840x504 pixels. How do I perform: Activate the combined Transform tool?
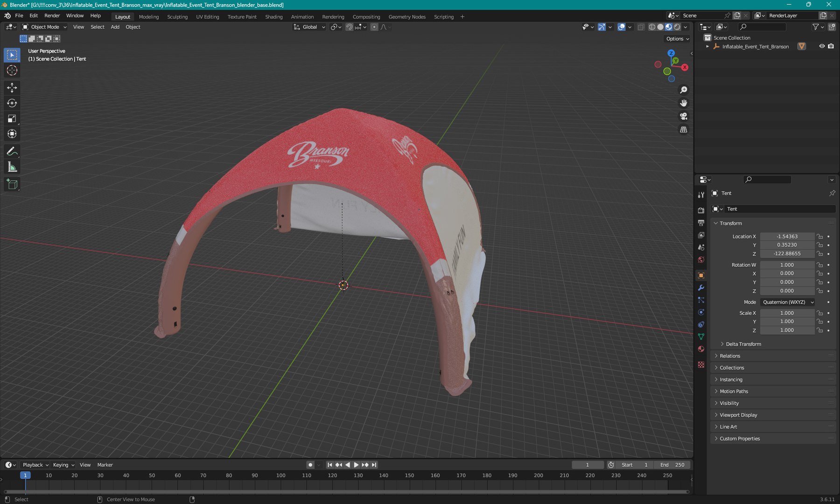12,134
